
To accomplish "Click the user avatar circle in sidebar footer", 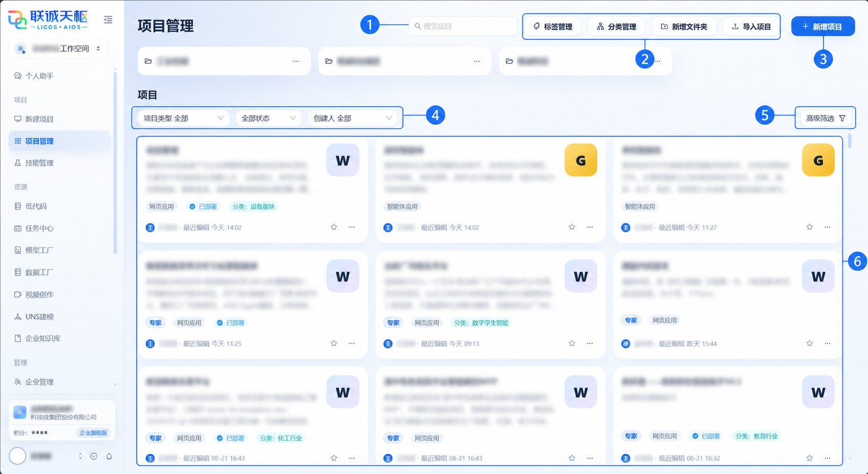I will tap(17, 456).
